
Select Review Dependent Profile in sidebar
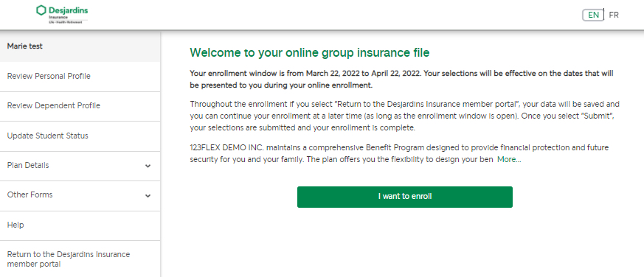(80, 106)
